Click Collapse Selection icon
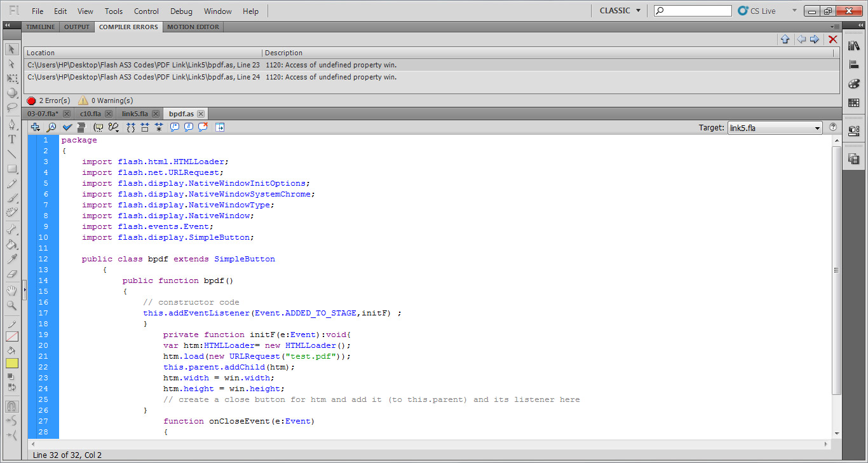Image resolution: width=868 pixels, height=463 pixels. pyautogui.click(x=145, y=127)
